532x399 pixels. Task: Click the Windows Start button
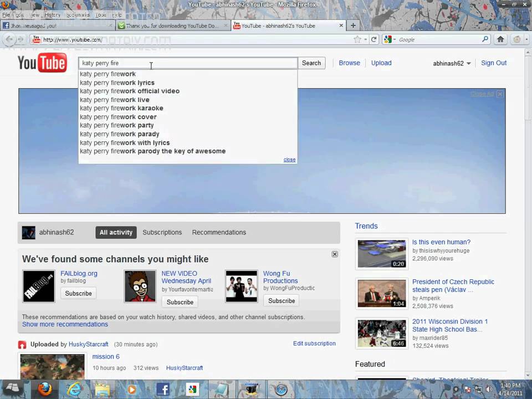click(13, 389)
